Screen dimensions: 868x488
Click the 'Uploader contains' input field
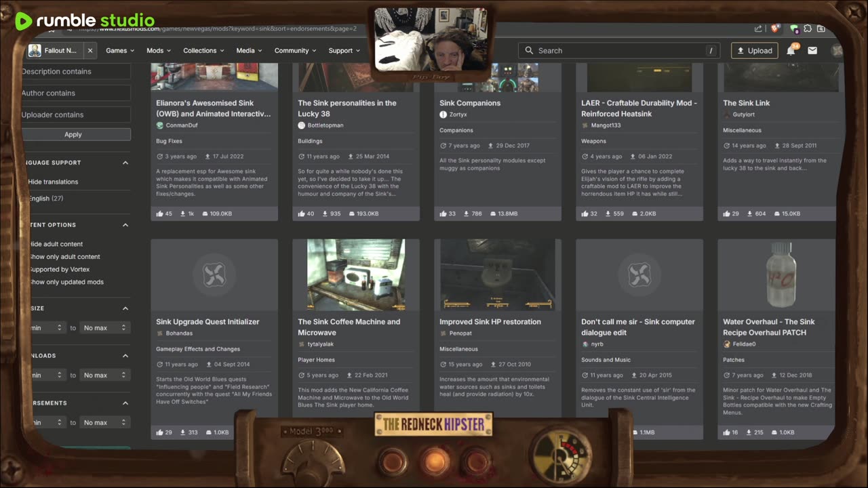pyautogui.click(x=76, y=115)
